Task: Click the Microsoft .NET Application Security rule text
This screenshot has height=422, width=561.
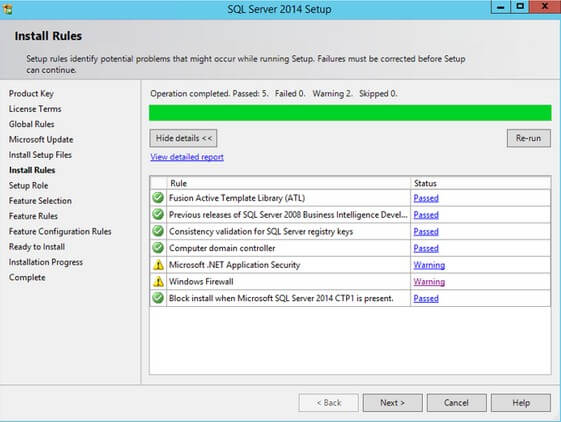Action: point(234,265)
